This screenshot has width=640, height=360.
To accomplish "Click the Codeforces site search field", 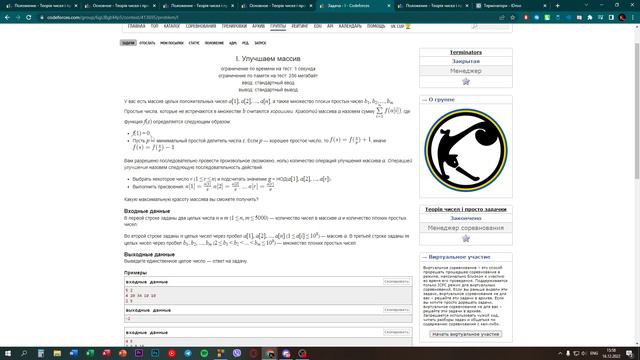I will pyautogui.click(x=494, y=26).
